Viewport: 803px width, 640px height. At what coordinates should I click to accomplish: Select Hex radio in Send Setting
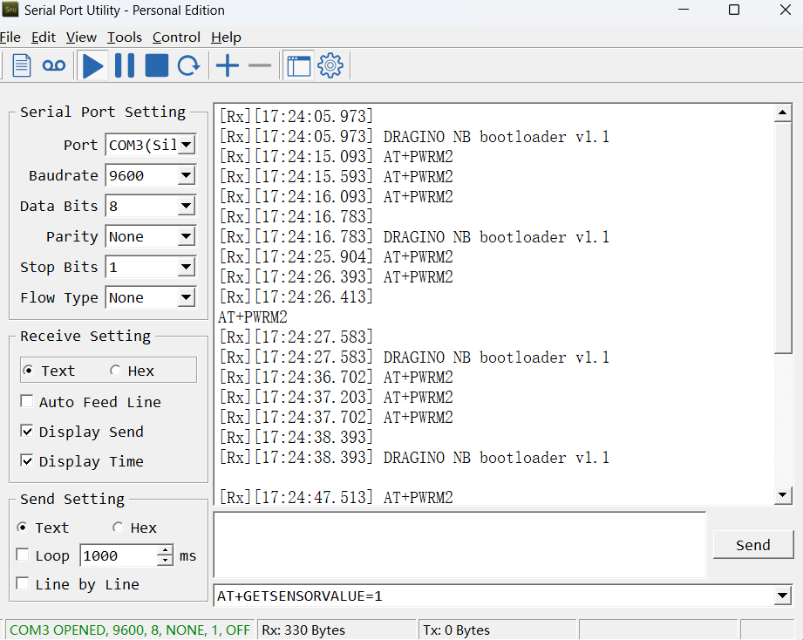118,527
